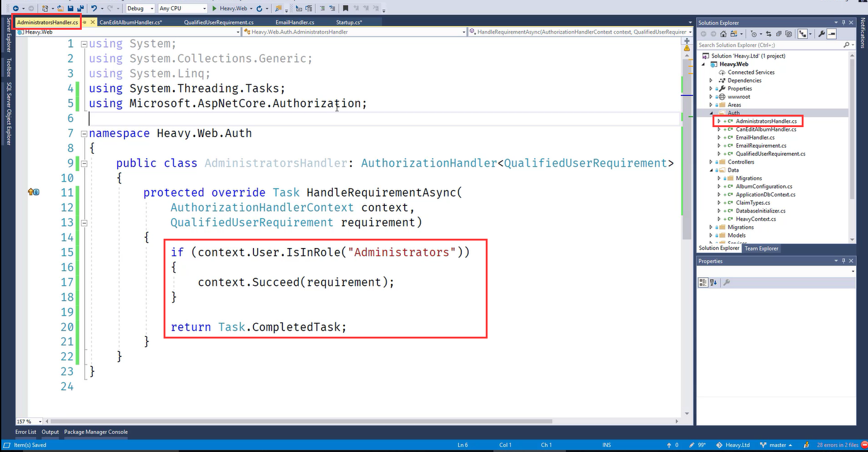
Task: Click the Heavy.Ltd repository in status bar
Action: click(734, 445)
